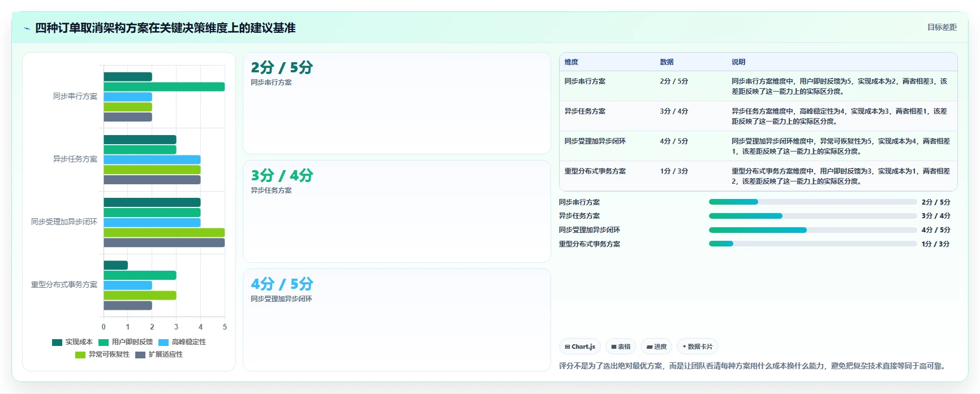Toggle the 异常可恢复性 legend entry
Image resolution: width=980 pixels, height=394 pixels.
[x=102, y=354]
